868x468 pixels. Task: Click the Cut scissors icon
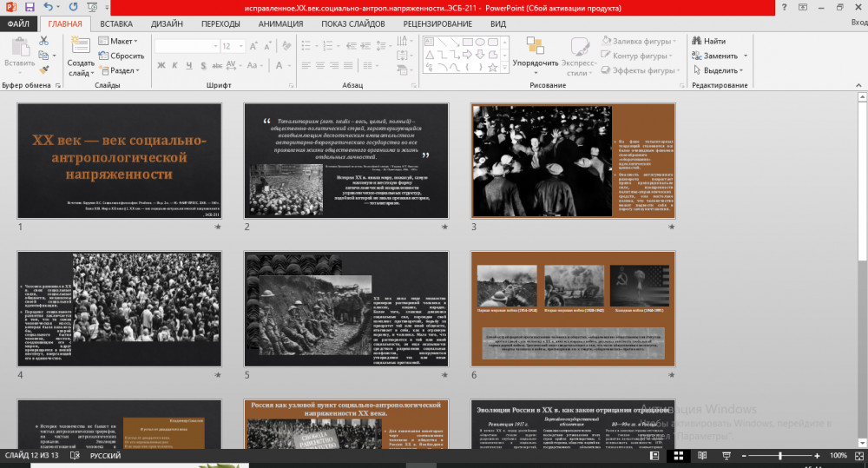(44, 41)
